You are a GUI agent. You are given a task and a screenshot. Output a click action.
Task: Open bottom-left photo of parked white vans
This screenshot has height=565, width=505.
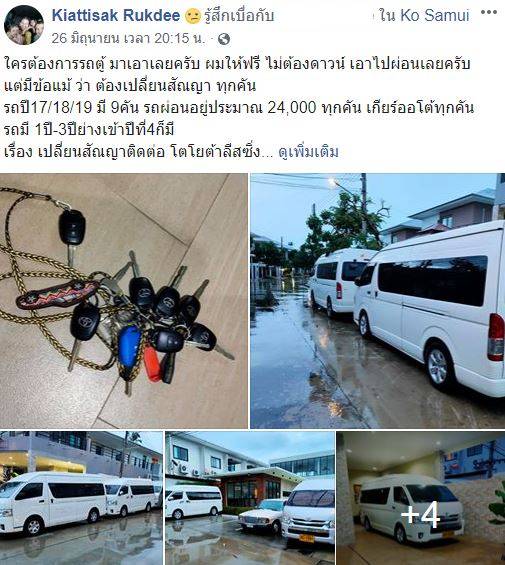click(81, 498)
